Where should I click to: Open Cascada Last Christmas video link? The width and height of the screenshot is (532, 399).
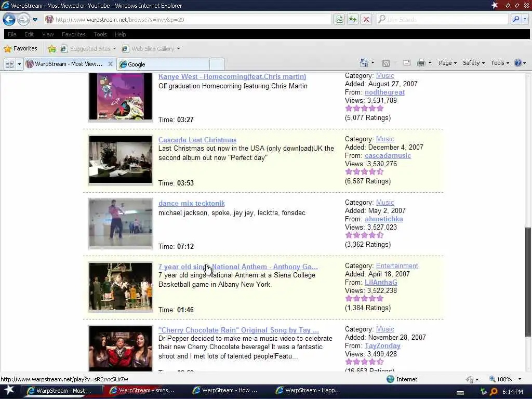[197, 140]
